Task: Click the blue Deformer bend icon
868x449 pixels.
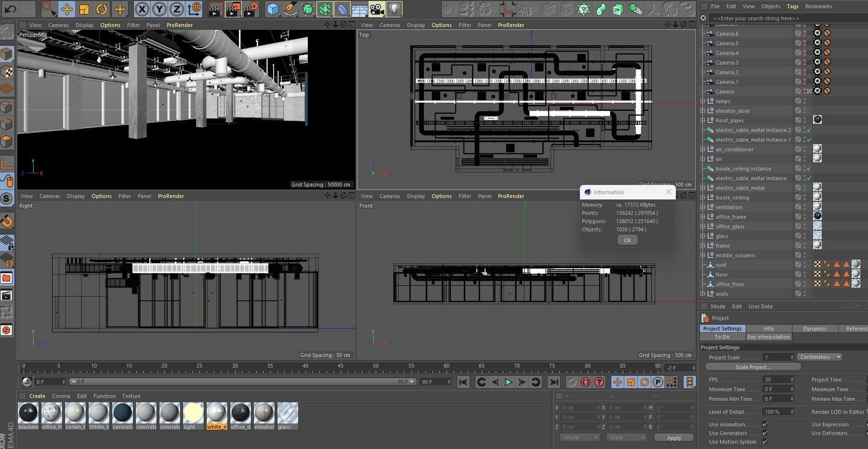Action: [342, 9]
